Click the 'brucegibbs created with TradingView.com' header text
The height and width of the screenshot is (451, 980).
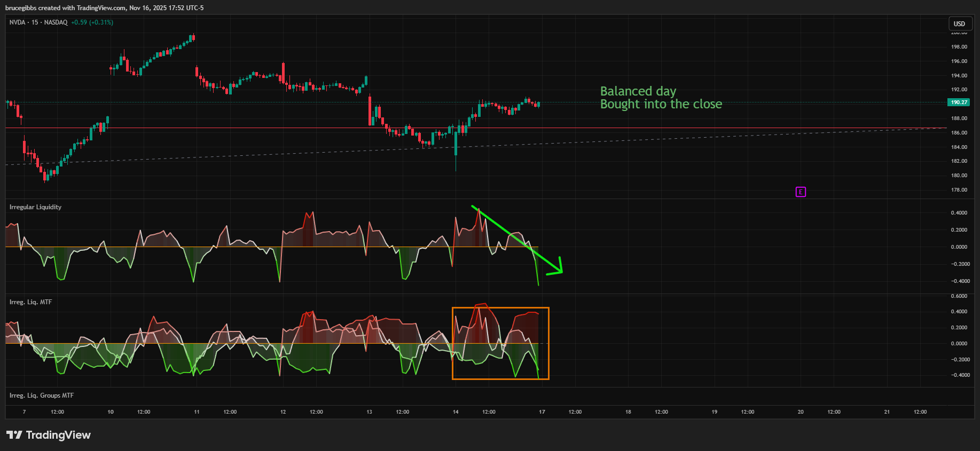104,8
